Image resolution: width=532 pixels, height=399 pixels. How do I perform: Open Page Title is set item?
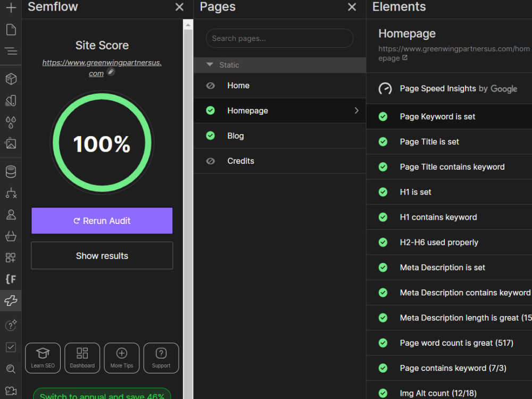[449, 142]
